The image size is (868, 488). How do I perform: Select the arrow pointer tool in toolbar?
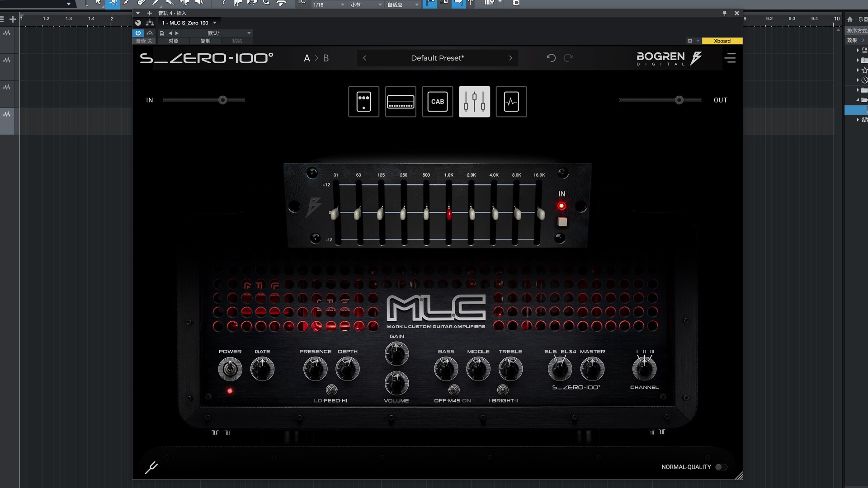pyautogui.click(x=98, y=3)
